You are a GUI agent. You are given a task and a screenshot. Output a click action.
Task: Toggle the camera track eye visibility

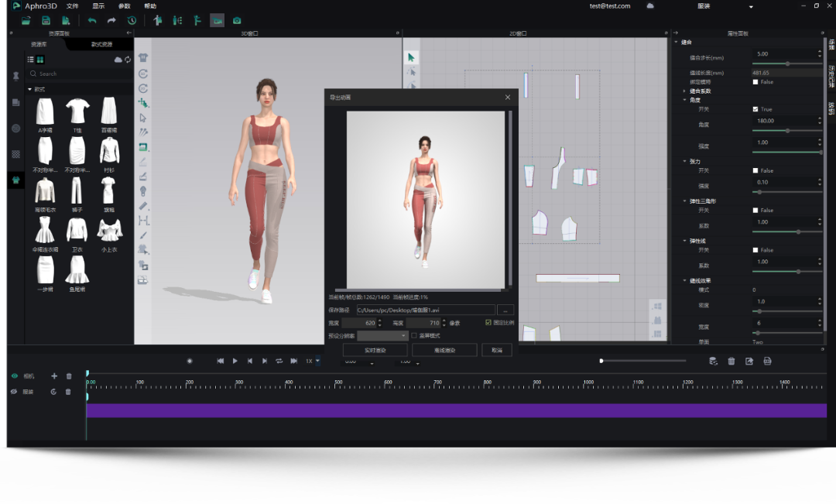click(x=15, y=376)
